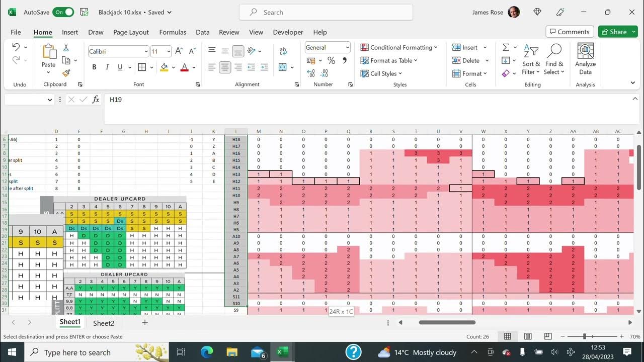The image size is (644, 362).
Task: Apply Comma Style format
Action: click(x=345, y=60)
